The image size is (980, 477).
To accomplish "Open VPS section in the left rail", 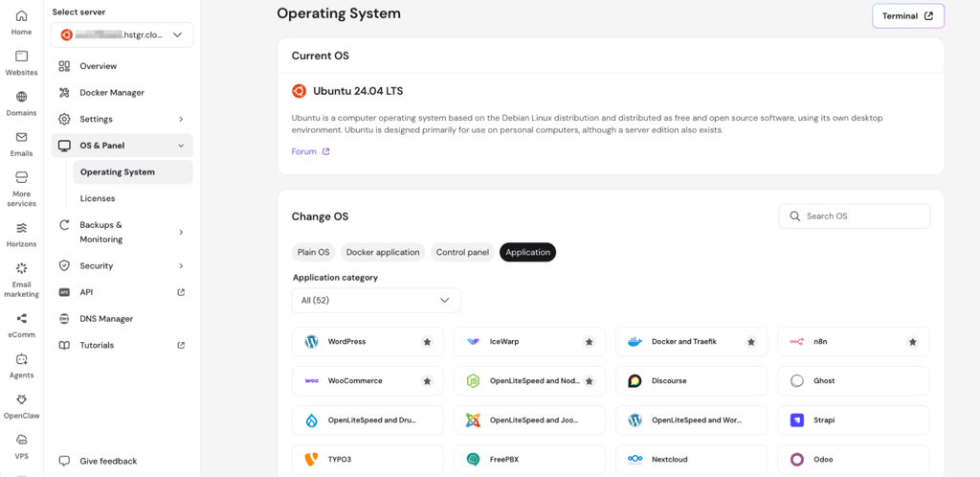I will click(x=21, y=446).
